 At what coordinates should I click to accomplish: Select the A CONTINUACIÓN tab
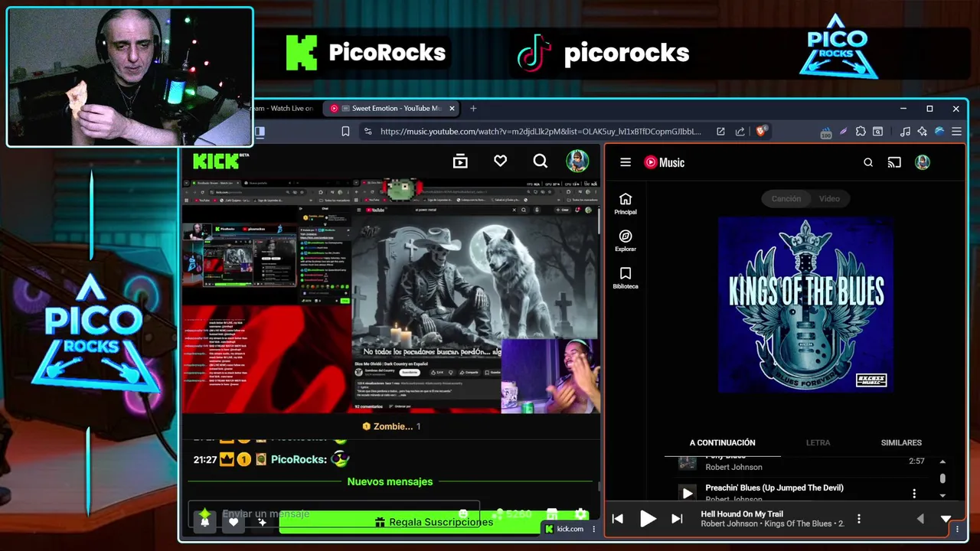[x=722, y=442]
